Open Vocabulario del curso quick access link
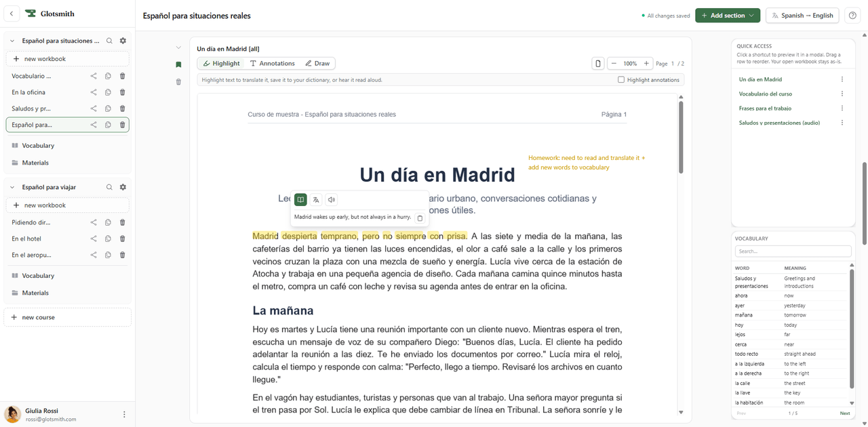Viewport: 868px width, 427px height. pos(765,94)
